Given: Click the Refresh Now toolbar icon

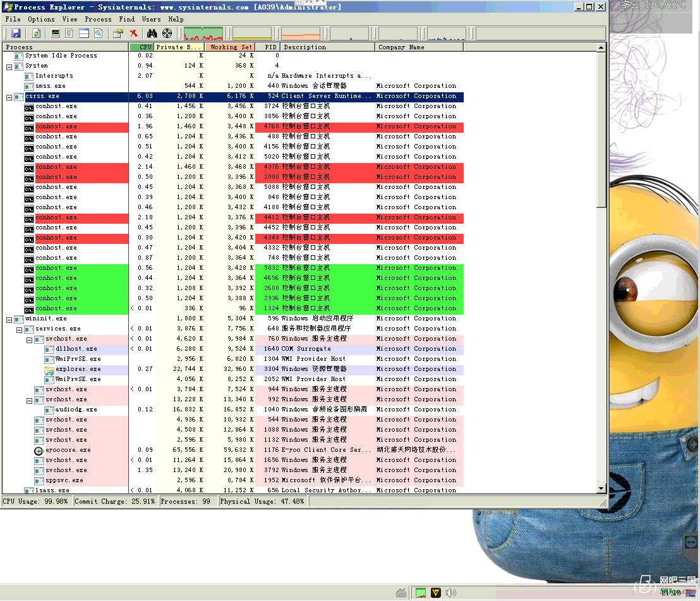Looking at the screenshot, I should (x=37, y=33).
